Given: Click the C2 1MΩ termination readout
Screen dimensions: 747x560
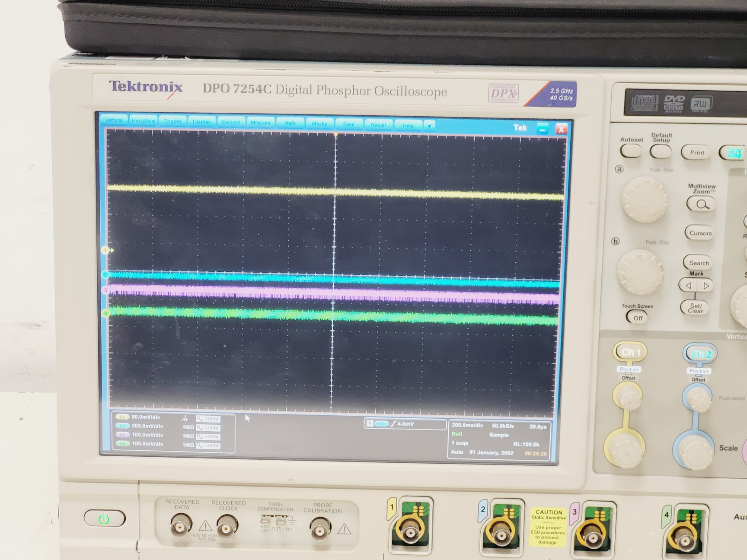Looking at the screenshot, I should pyautogui.click(x=188, y=427).
